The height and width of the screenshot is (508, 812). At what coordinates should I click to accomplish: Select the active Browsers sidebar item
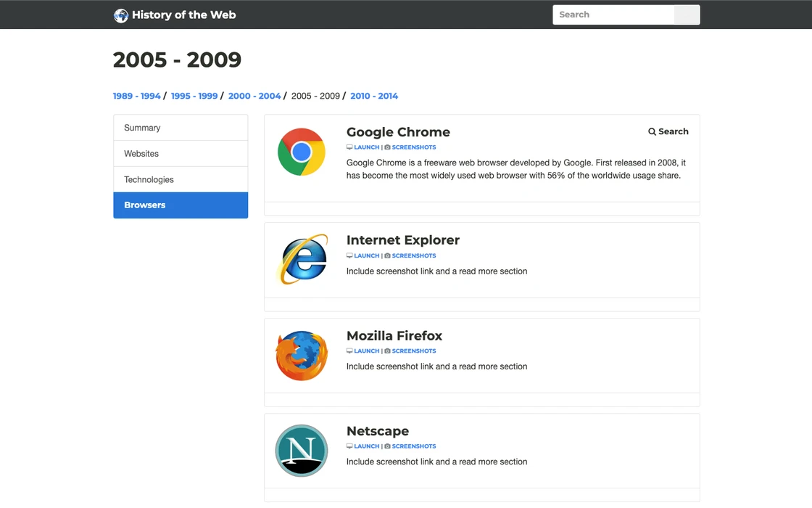click(181, 205)
